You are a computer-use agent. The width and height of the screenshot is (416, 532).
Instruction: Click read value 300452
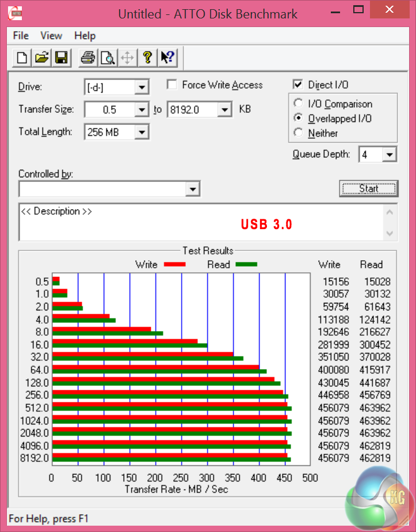point(375,345)
